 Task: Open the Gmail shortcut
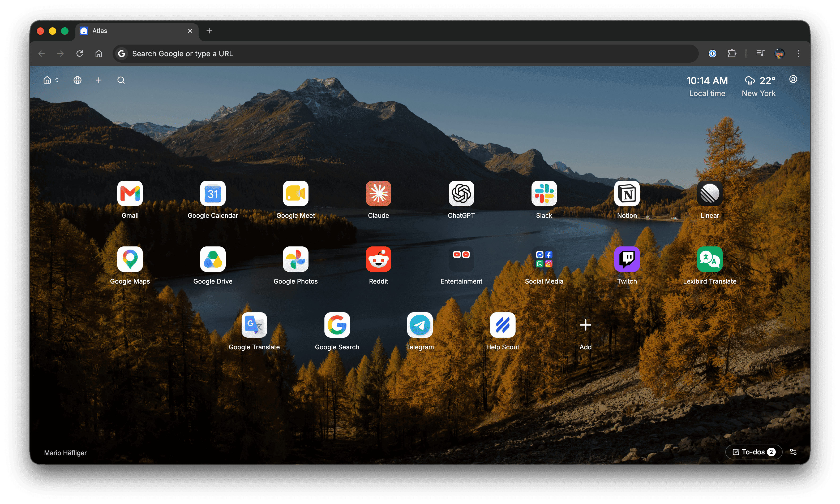[x=130, y=193]
